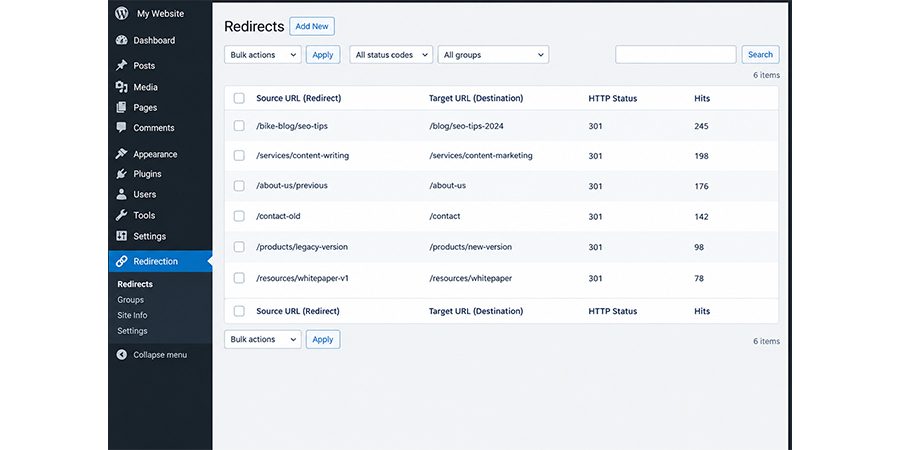Click the Posts pushpin icon

[x=121, y=65]
